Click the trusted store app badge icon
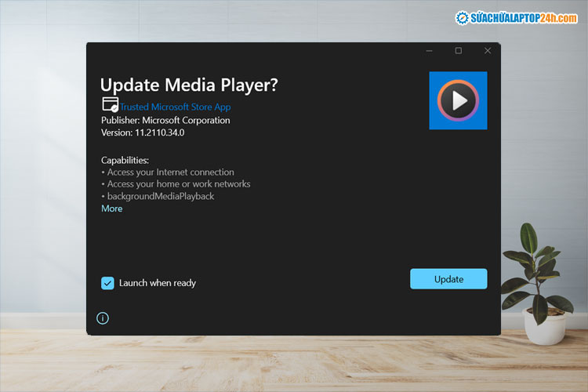Viewport: 588px width, 392px height. click(x=111, y=104)
